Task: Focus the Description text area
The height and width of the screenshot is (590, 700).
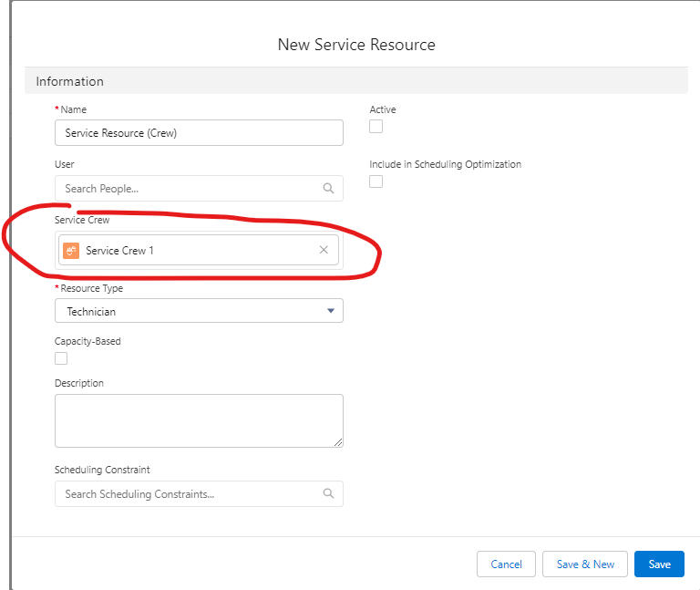Action: pos(199,420)
